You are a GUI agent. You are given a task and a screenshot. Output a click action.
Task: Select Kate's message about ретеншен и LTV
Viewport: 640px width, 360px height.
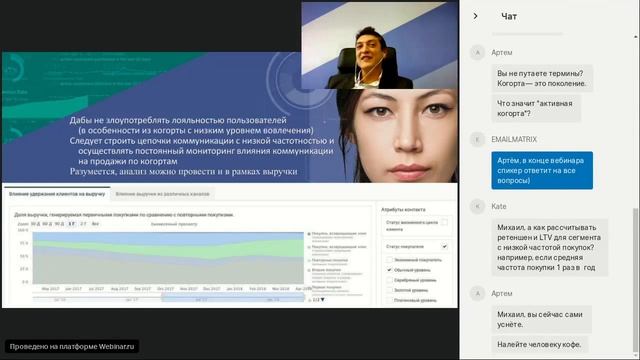(549, 247)
